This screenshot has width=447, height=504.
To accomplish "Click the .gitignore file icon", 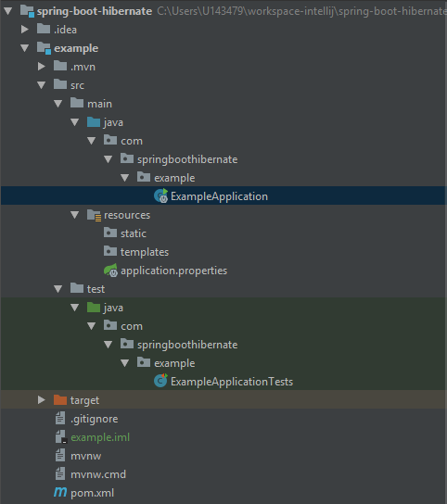I will click(x=60, y=419).
